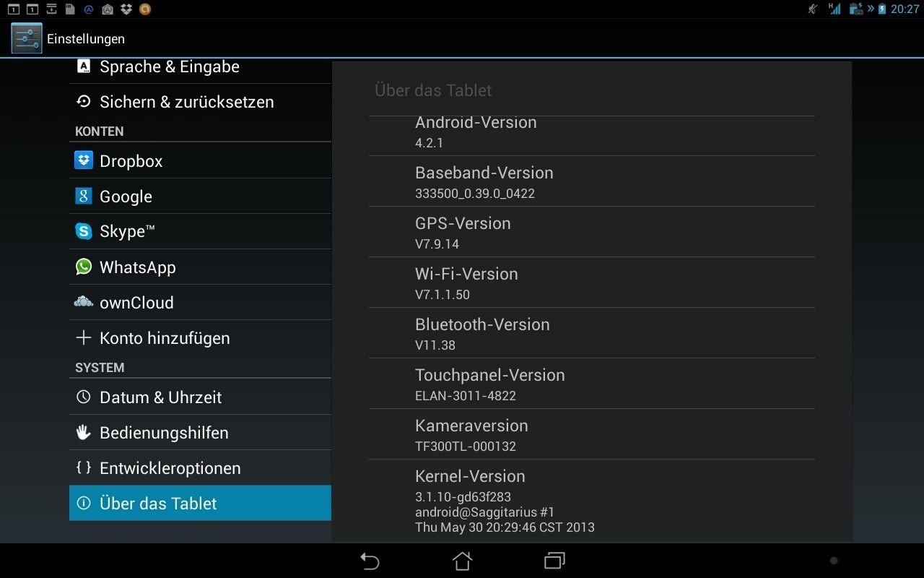Screen dimensions: 924x578
Task: Show recent apps overview
Action: click(x=554, y=561)
